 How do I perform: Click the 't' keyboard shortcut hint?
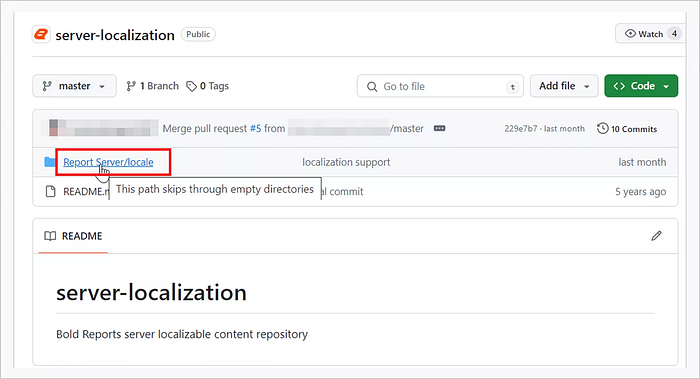[x=512, y=87]
